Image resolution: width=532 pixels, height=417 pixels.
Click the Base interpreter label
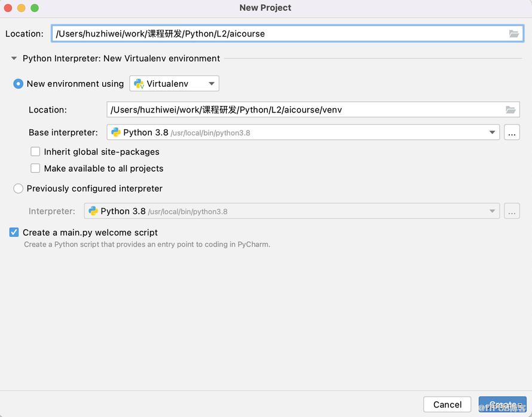point(63,132)
